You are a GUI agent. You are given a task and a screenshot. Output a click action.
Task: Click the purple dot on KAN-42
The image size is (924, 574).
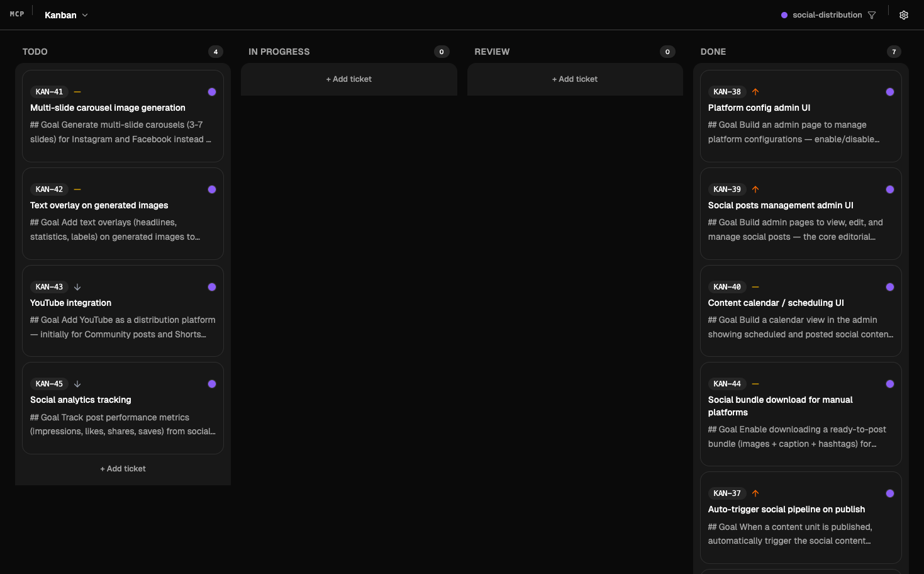(x=212, y=189)
